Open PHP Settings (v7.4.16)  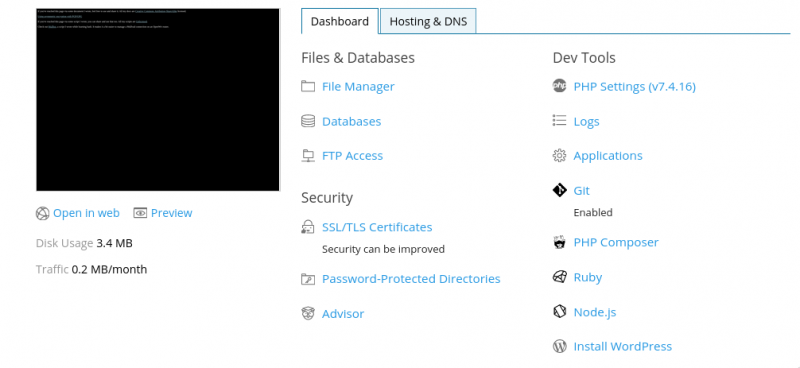tap(635, 87)
